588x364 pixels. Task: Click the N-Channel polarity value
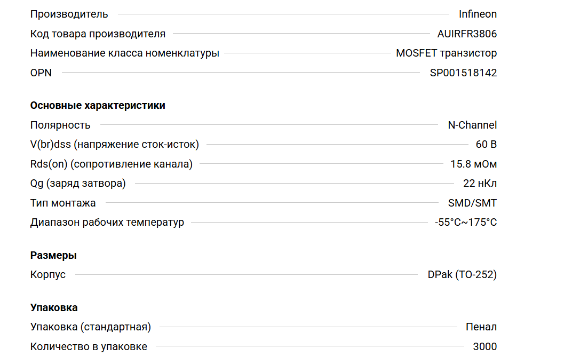coord(472,125)
